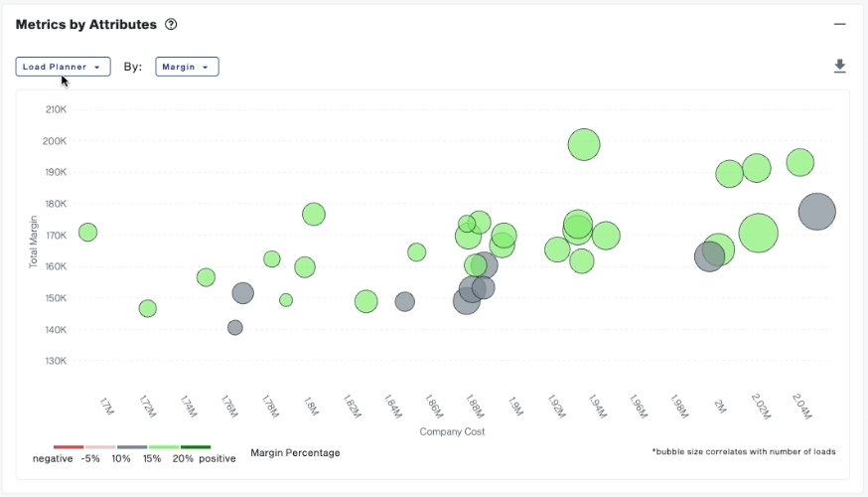Click the light green 15% legend swatch

tap(164, 447)
